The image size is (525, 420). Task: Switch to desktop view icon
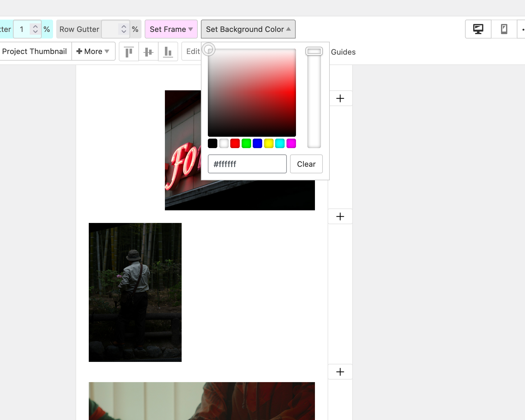(478, 29)
